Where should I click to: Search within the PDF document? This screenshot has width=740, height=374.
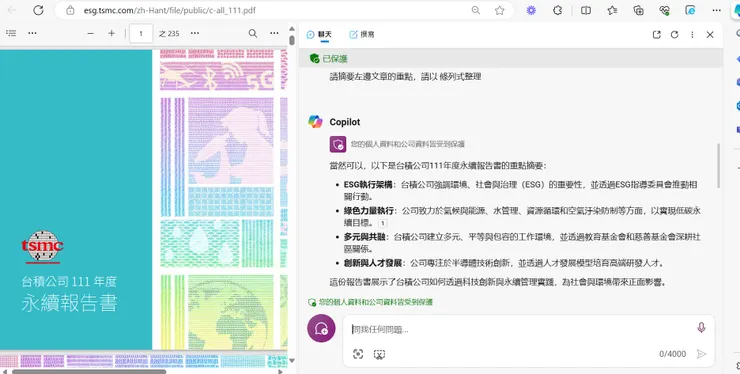click(x=253, y=33)
